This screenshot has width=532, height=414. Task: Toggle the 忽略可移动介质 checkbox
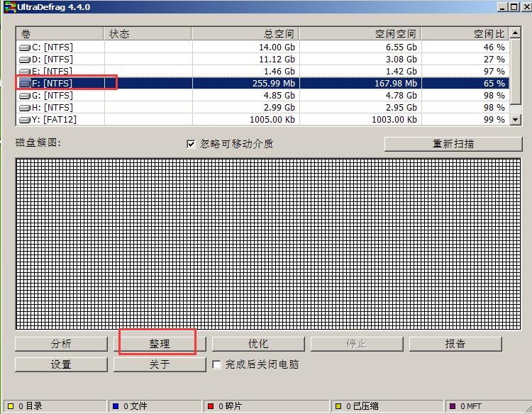click(191, 144)
